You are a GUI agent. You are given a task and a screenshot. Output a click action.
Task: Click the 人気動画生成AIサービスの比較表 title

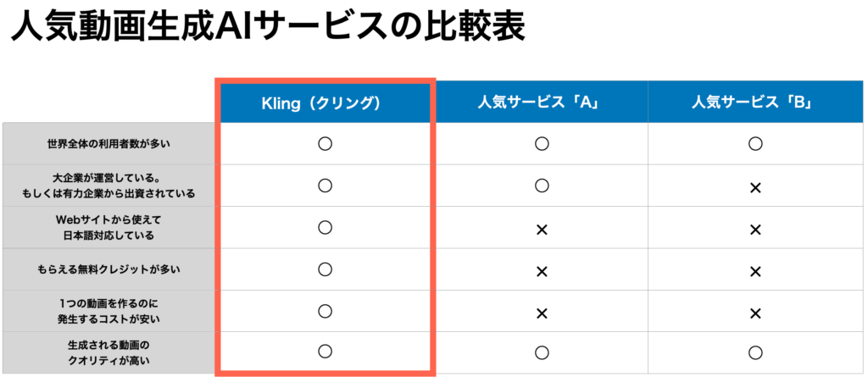tap(268, 27)
